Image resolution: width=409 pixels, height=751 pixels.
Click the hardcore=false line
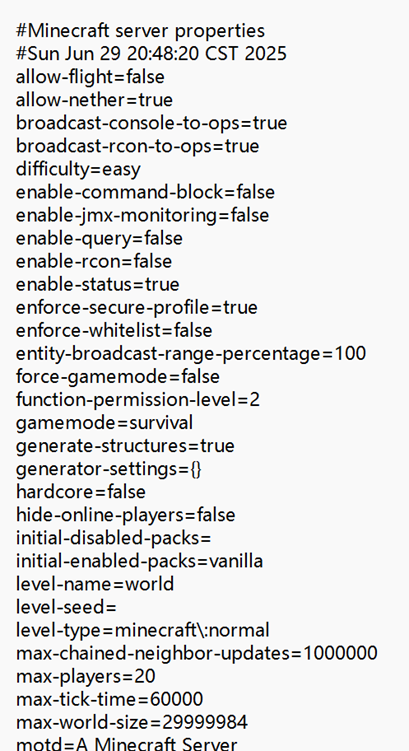coord(80,492)
